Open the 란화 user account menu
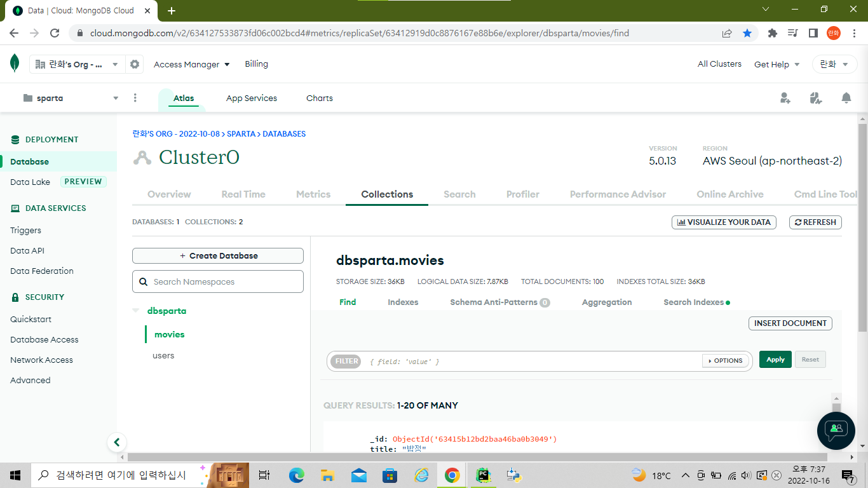This screenshot has width=868, height=488. click(x=834, y=64)
